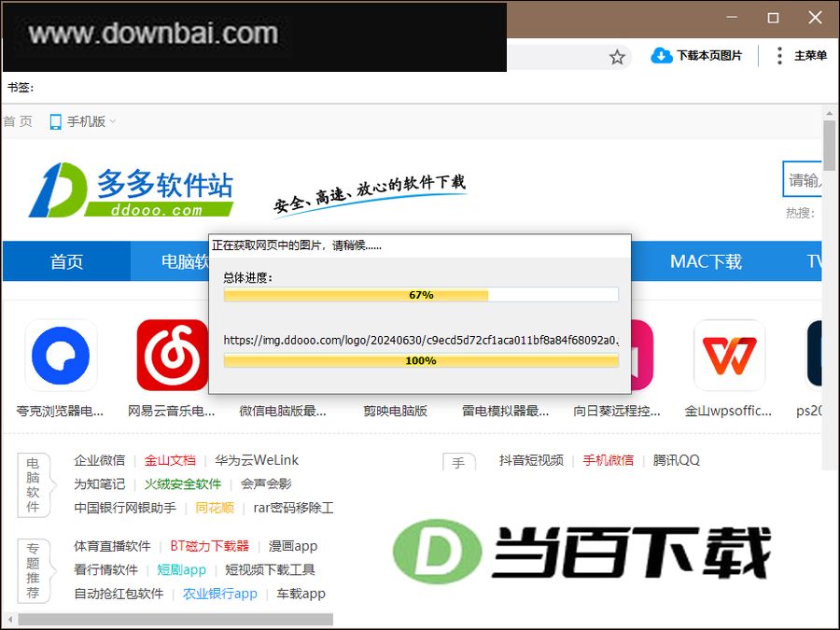Image resolution: width=840 pixels, height=630 pixels.
Task: Click the 企业微信 link
Action: click(99, 460)
